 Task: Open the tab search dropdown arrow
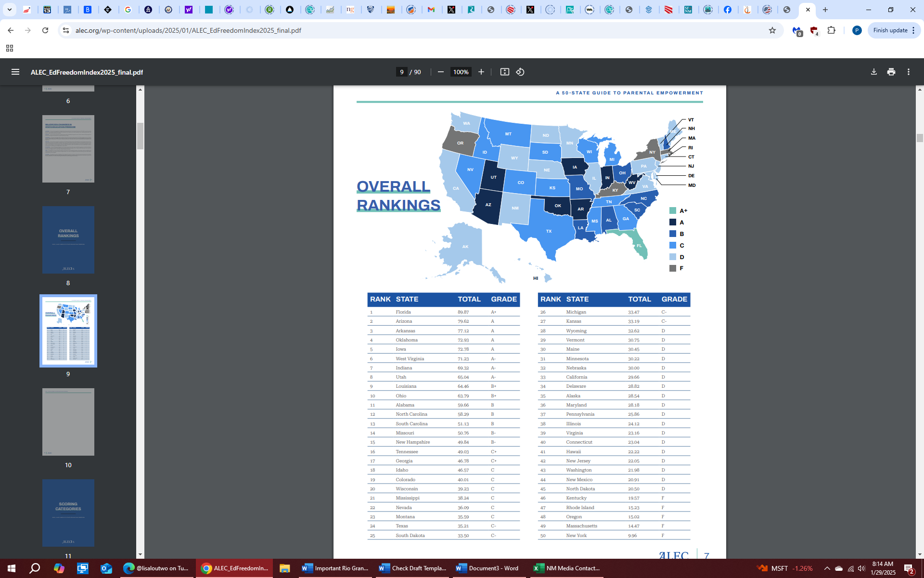pyautogui.click(x=9, y=10)
